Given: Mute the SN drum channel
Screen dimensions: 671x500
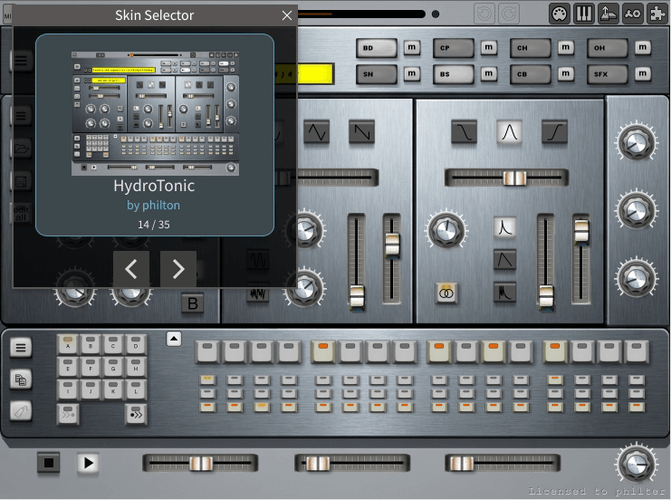Looking at the screenshot, I should (x=412, y=74).
